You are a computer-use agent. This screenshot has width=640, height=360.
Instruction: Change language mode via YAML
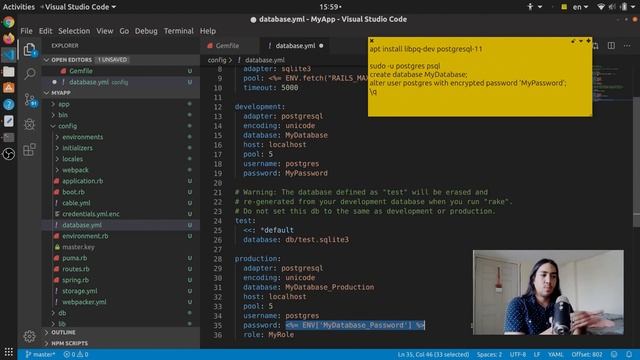555,354
